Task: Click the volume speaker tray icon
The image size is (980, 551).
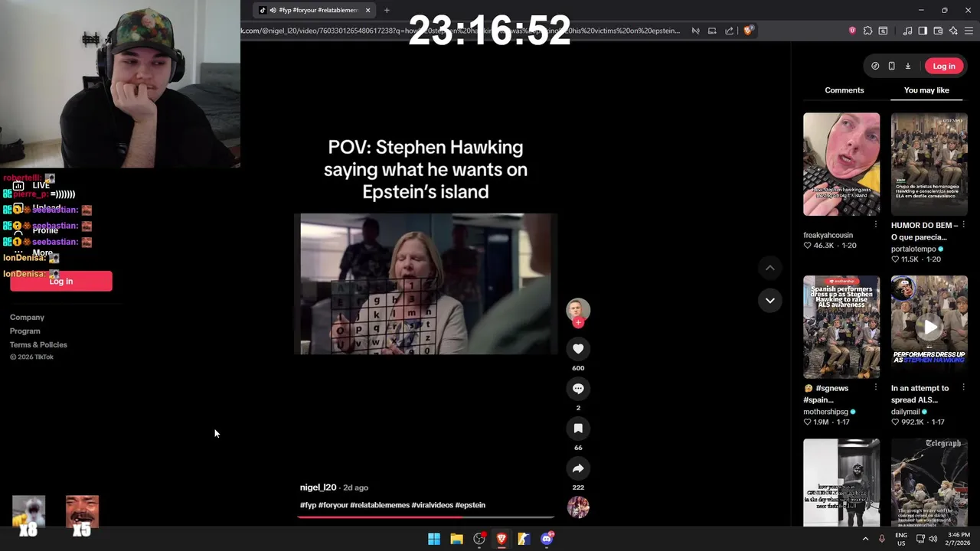Action: coord(933,539)
